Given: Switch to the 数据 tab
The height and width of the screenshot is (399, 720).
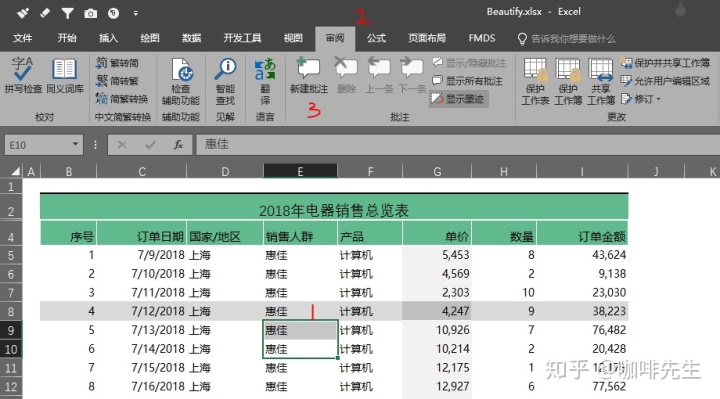Looking at the screenshot, I should [x=191, y=38].
